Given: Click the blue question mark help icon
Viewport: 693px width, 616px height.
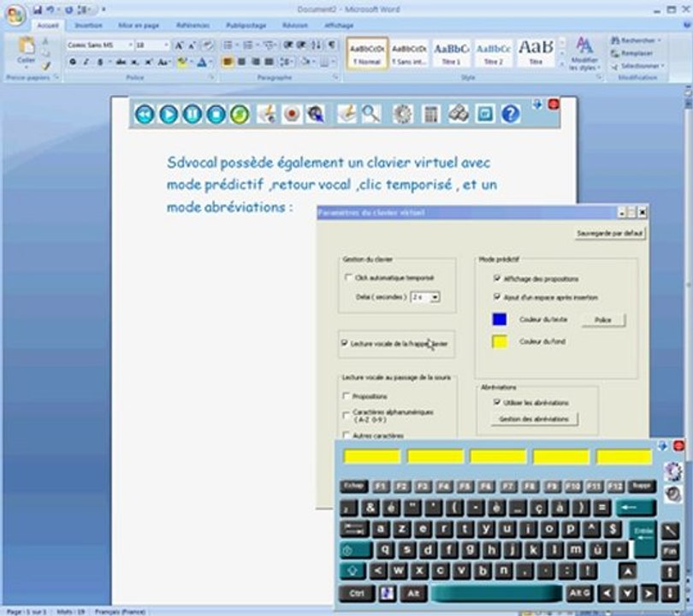Looking at the screenshot, I should [x=511, y=114].
